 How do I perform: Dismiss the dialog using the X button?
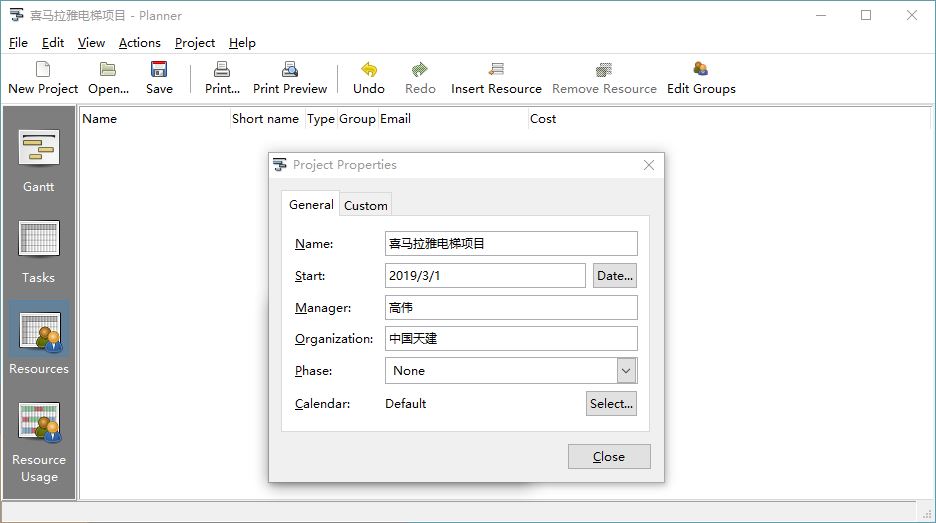(x=649, y=165)
